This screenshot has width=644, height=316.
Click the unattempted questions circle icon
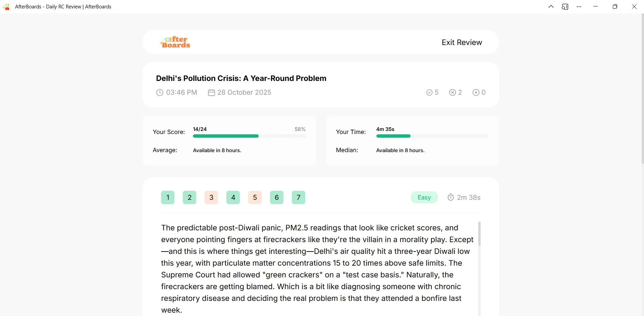tap(476, 92)
